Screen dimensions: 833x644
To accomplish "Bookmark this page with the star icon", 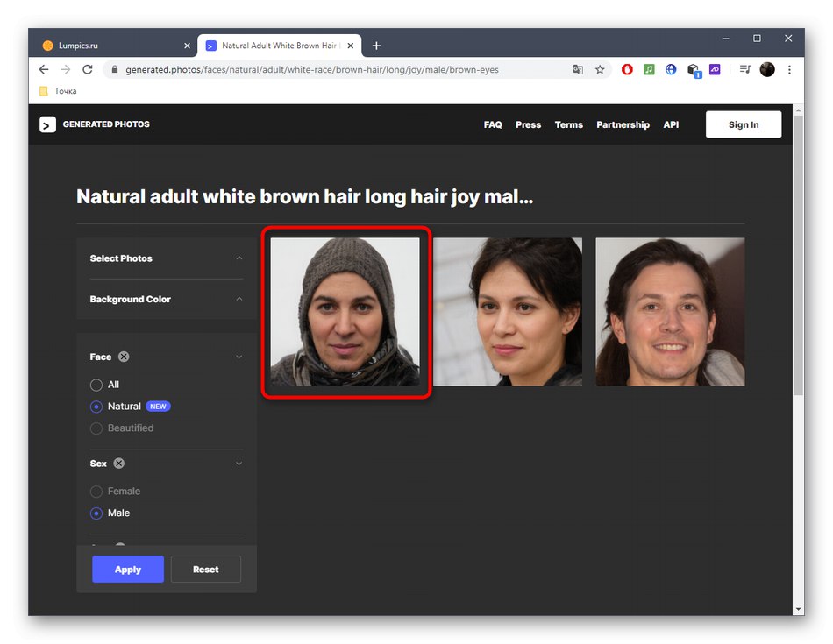I will [600, 70].
